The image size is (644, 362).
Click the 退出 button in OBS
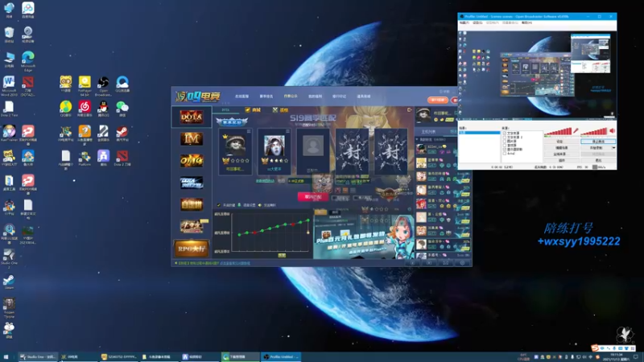point(598,160)
